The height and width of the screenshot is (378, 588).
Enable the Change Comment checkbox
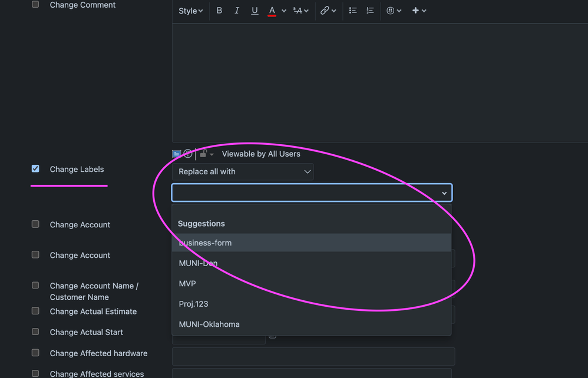coord(35,5)
